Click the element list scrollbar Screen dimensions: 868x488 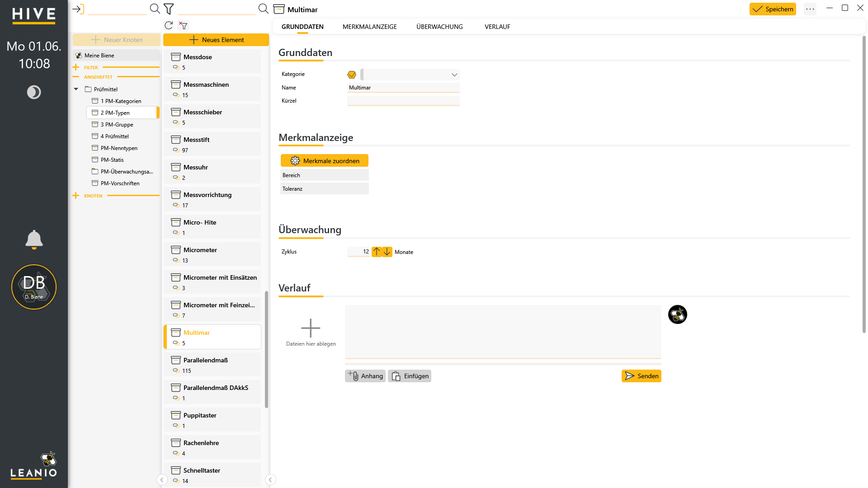click(x=267, y=349)
